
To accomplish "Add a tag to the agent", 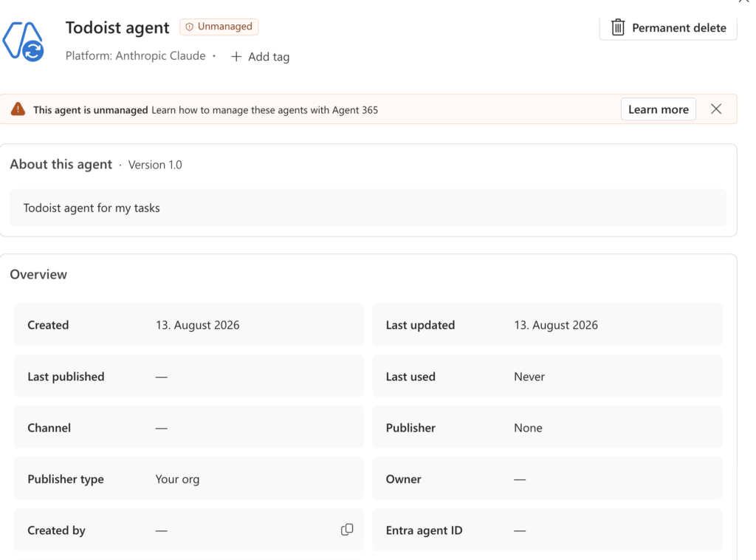I will pyautogui.click(x=261, y=57).
